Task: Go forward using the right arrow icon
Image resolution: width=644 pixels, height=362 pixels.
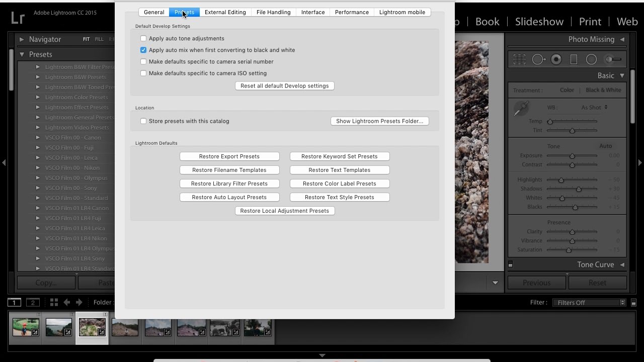Action: [79, 302]
